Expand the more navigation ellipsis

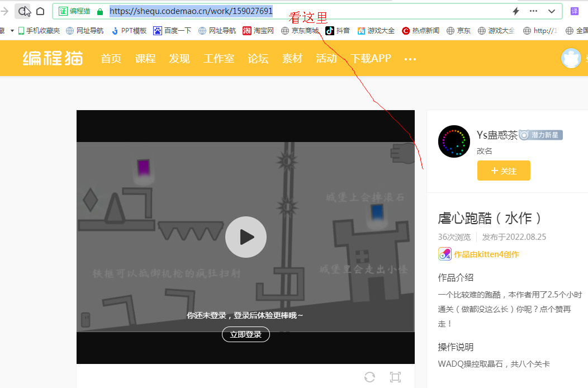tap(410, 59)
